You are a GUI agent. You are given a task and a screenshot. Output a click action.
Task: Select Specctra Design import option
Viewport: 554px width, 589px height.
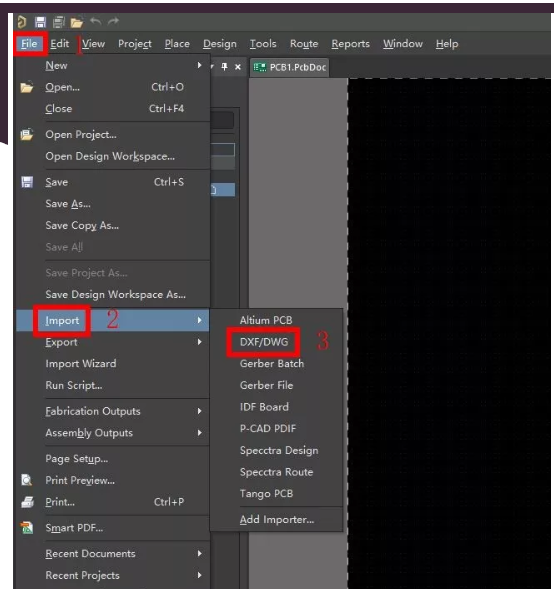[276, 450]
